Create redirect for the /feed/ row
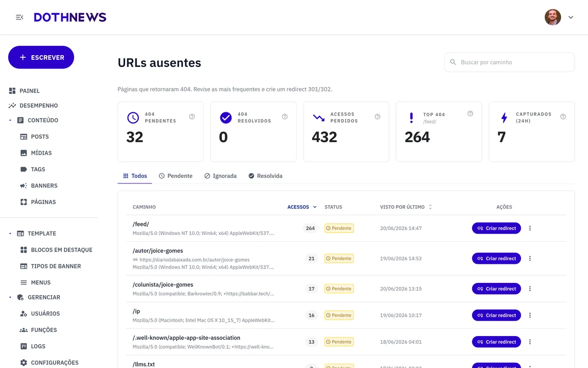Image resolution: width=588 pixels, height=368 pixels. click(496, 228)
